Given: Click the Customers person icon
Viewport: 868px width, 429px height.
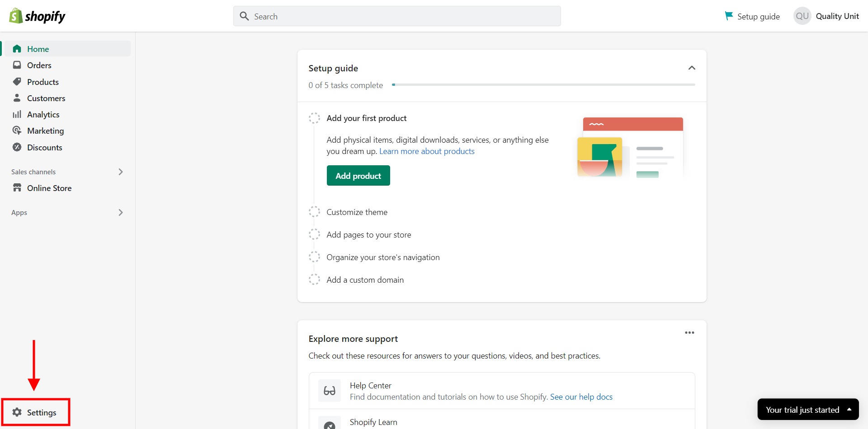Looking at the screenshot, I should pos(17,98).
